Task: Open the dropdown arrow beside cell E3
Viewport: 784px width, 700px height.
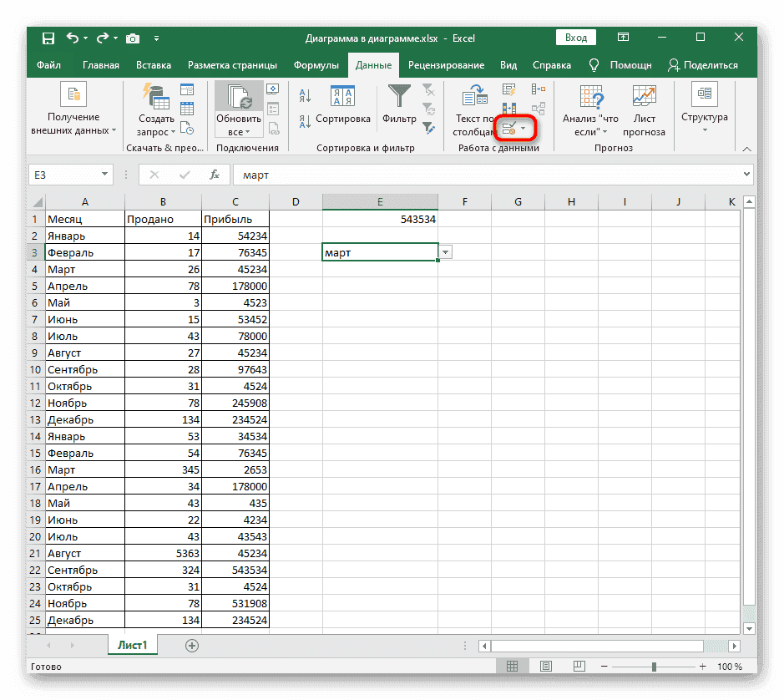Action: [446, 252]
